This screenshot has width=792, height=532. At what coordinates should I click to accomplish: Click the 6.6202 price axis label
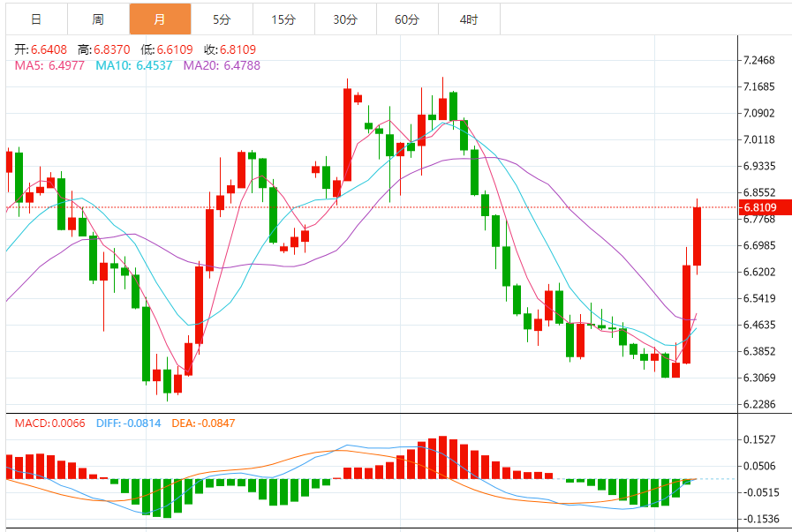coord(758,272)
